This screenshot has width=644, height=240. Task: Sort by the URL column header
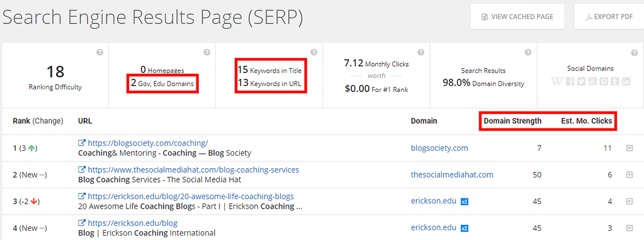85,121
